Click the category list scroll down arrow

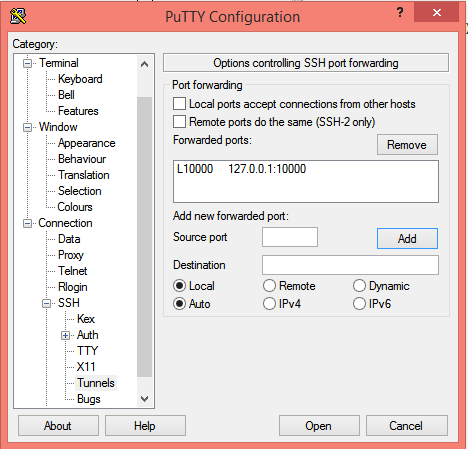145,399
